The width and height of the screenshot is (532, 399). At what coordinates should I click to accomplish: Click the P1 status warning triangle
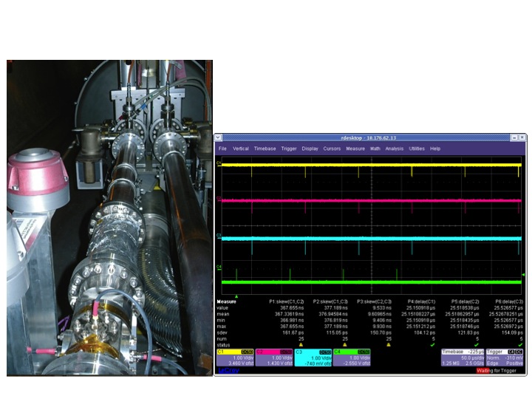pyautogui.click(x=301, y=345)
